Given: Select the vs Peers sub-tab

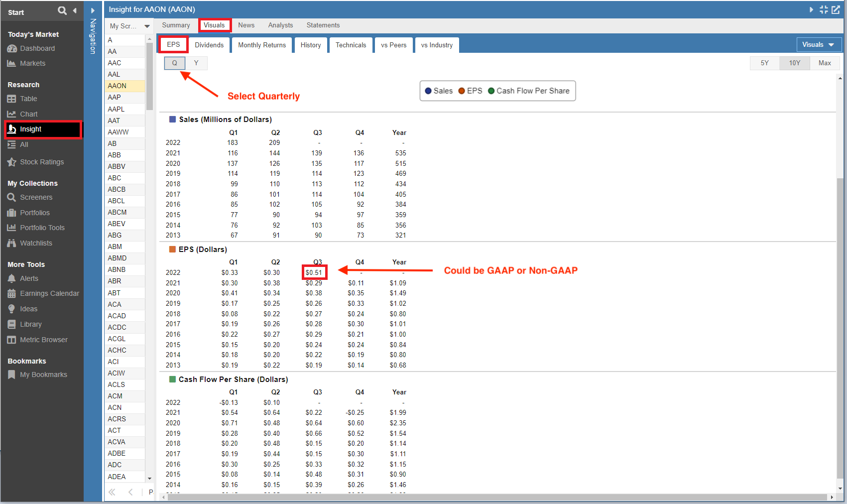Looking at the screenshot, I should click(x=393, y=45).
